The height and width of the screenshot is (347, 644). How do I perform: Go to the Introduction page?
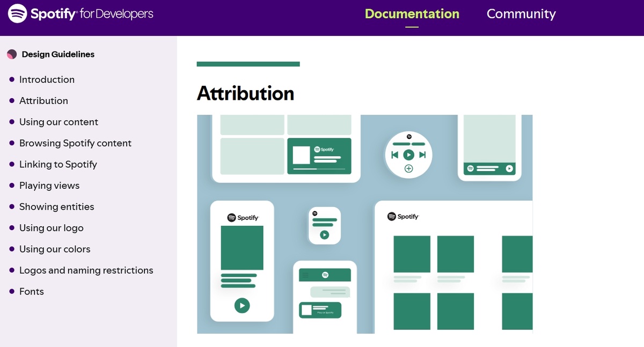click(x=47, y=79)
